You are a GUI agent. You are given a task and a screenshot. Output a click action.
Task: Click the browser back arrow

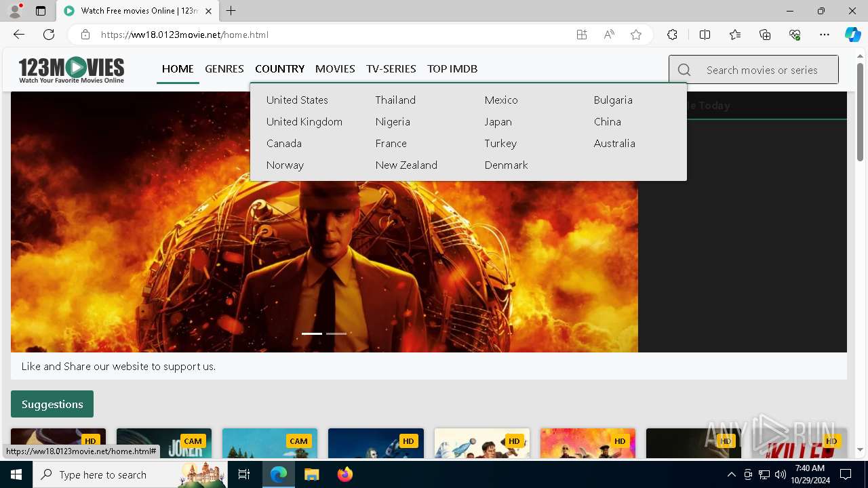pyautogui.click(x=19, y=35)
